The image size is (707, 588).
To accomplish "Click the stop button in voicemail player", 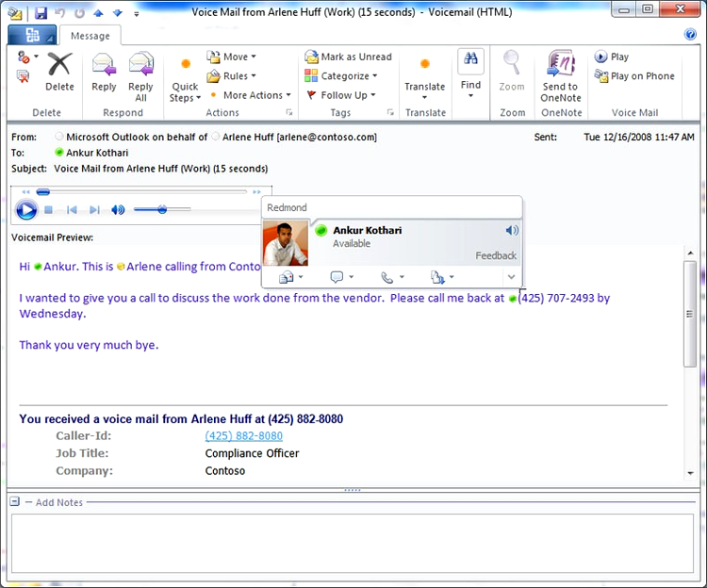I will (x=48, y=210).
